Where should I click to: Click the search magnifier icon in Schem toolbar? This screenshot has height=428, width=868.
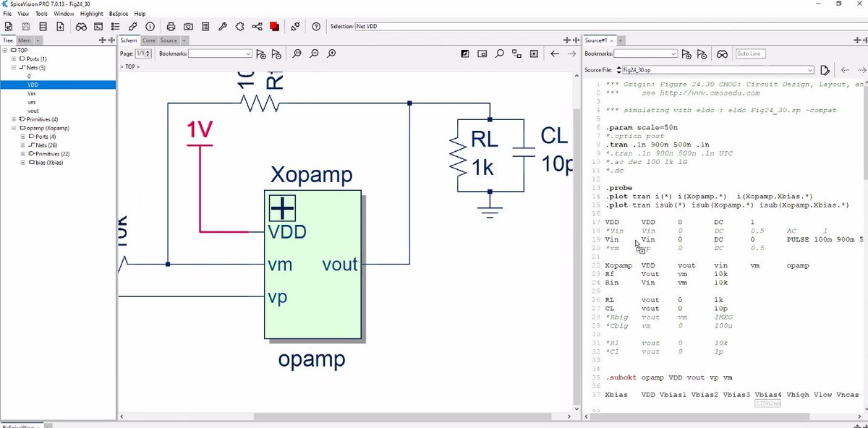499,54
